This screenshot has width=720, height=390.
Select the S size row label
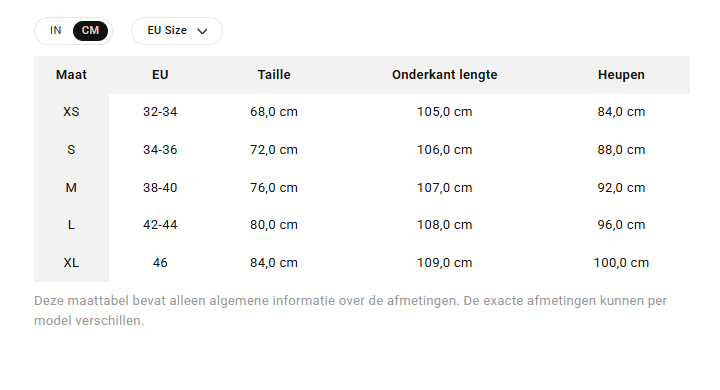[x=71, y=150]
